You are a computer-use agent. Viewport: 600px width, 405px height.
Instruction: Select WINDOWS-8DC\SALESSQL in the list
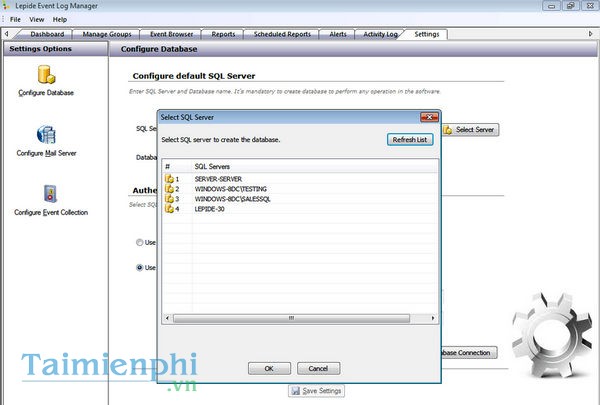[x=233, y=199]
